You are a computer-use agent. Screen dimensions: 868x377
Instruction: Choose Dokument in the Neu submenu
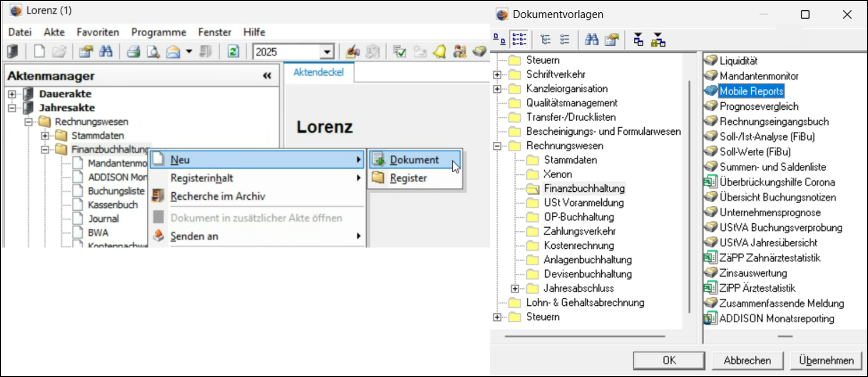pos(415,160)
